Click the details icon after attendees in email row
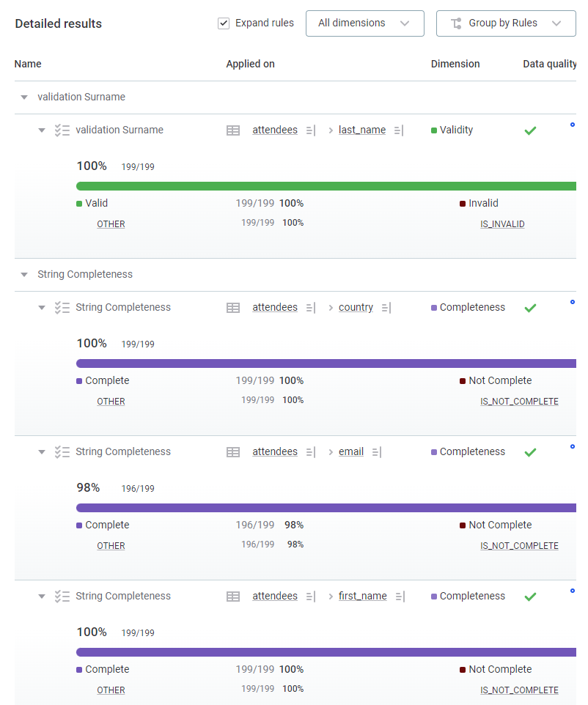 [x=310, y=452]
